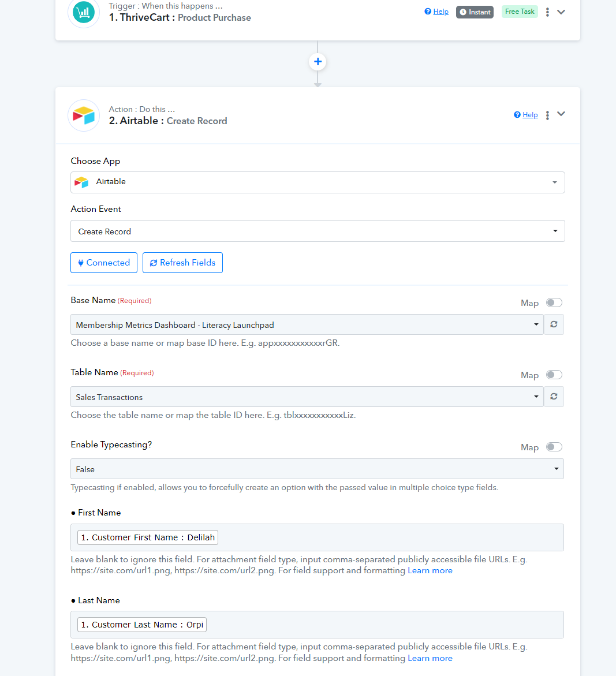Open Learn more link under First Name
Image resolution: width=616 pixels, height=676 pixels.
(x=430, y=570)
